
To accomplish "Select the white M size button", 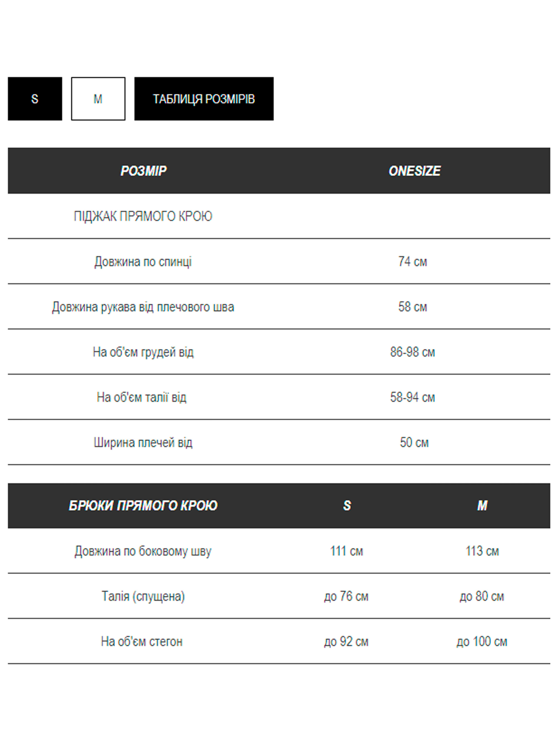I will 98,98.
